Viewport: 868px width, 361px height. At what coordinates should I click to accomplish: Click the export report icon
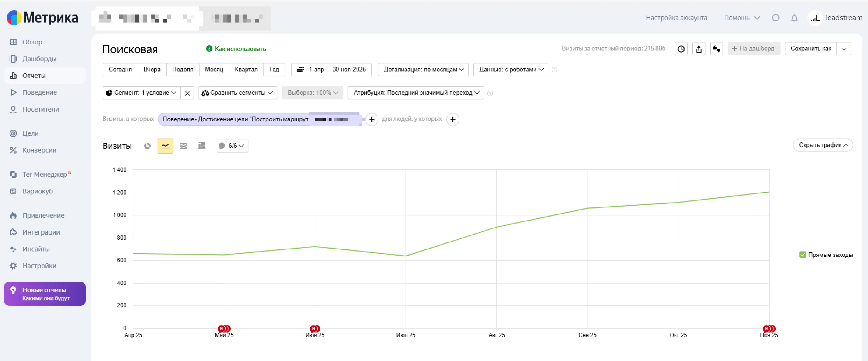click(698, 49)
